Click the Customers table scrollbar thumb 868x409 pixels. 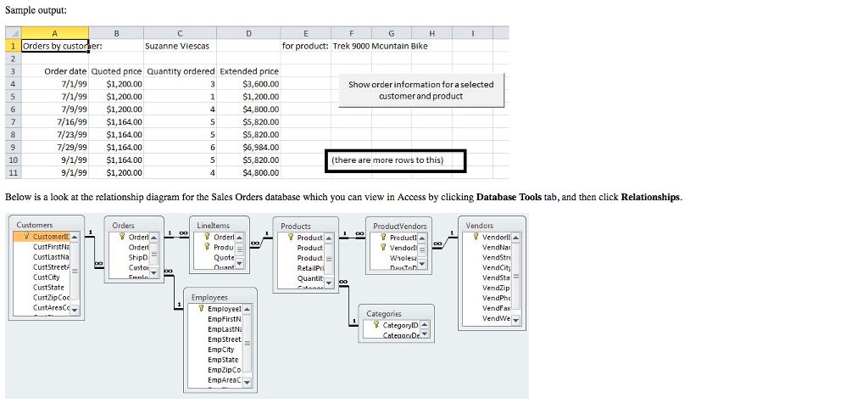(x=75, y=271)
